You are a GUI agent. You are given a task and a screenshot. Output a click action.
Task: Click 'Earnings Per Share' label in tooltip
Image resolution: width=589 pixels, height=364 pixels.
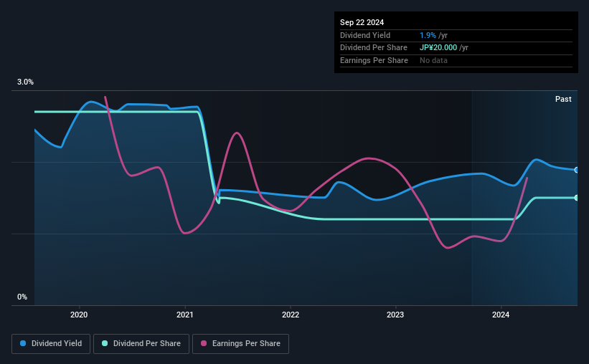click(374, 60)
